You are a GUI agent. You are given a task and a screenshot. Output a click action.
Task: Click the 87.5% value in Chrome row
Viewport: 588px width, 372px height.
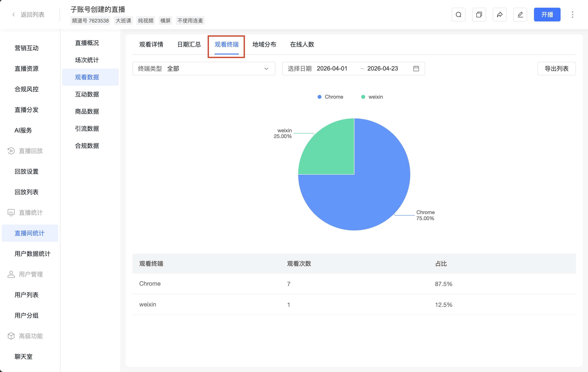443,284
